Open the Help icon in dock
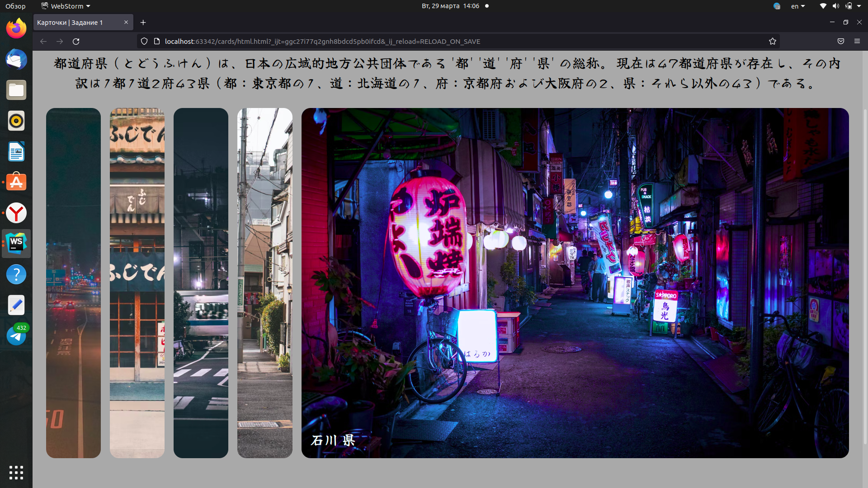The height and width of the screenshot is (488, 868). click(16, 274)
